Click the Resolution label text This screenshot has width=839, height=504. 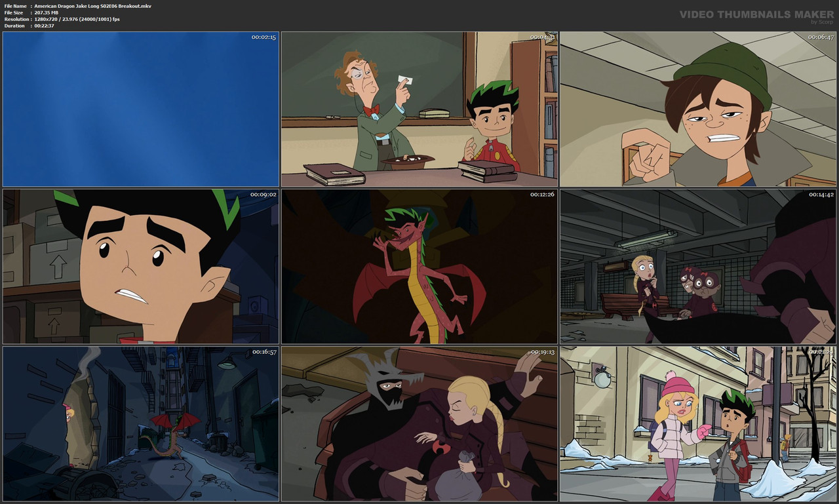[16, 18]
